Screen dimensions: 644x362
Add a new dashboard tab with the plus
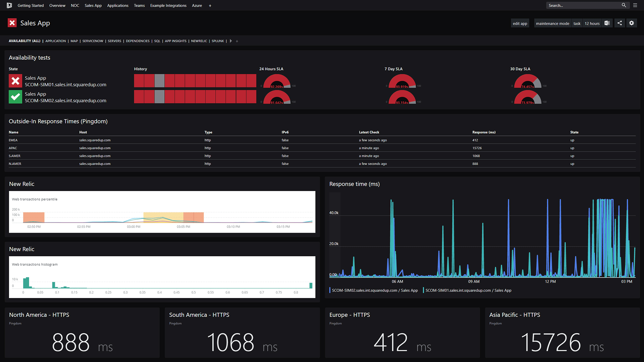pos(237,41)
